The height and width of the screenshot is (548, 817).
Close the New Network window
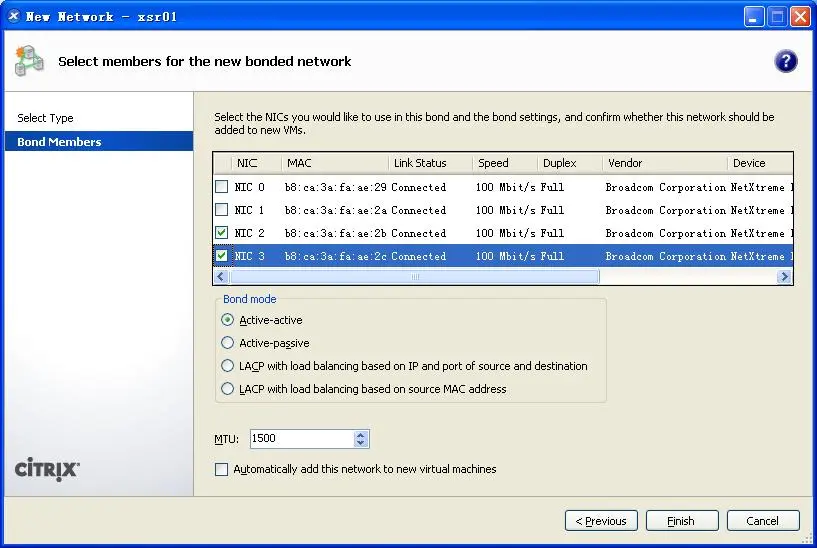[800, 17]
